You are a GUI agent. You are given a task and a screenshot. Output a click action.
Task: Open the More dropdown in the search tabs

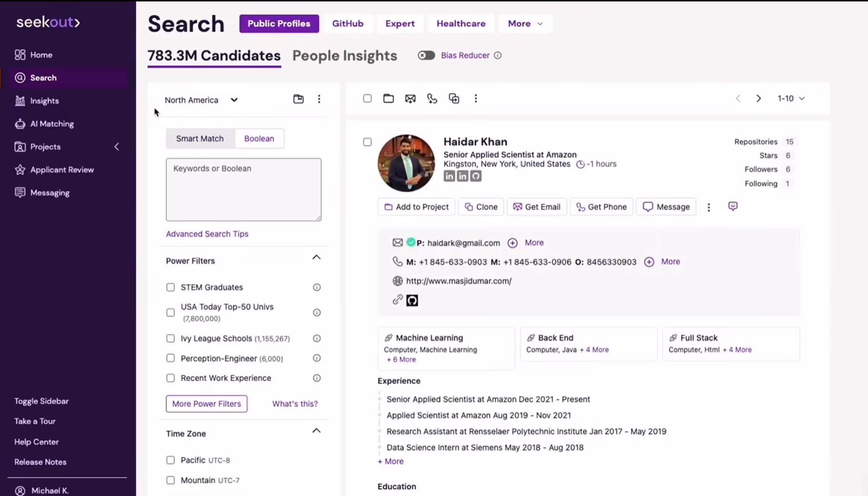click(x=525, y=23)
